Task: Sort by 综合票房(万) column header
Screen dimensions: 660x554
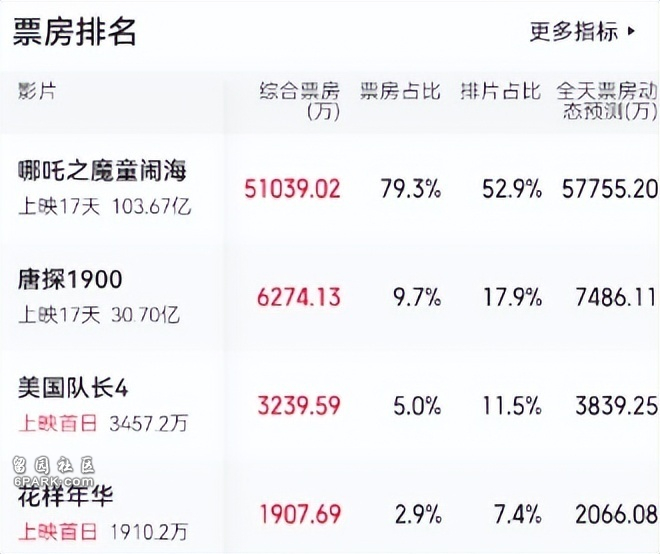Action: [299, 100]
